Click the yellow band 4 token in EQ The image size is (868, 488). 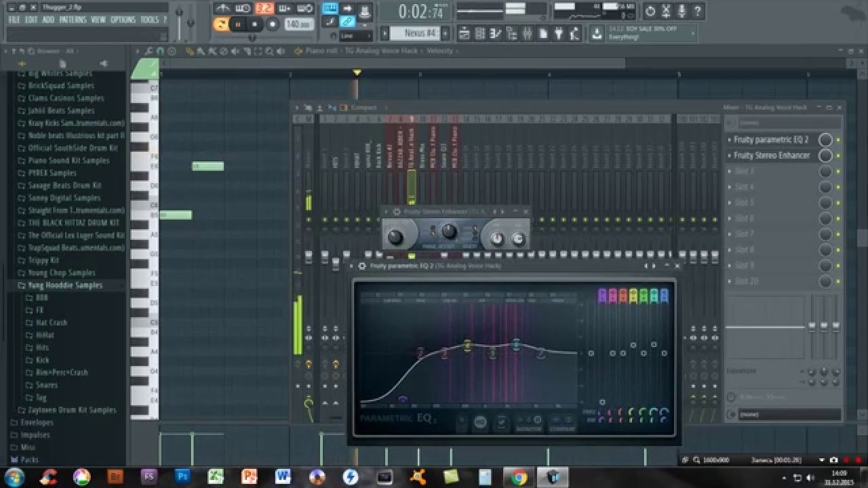[467, 346]
